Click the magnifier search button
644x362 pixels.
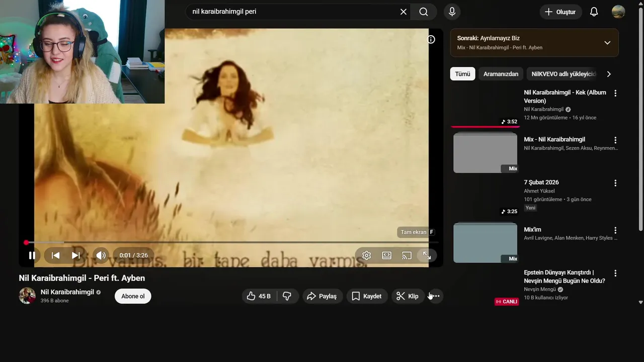[x=424, y=12]
